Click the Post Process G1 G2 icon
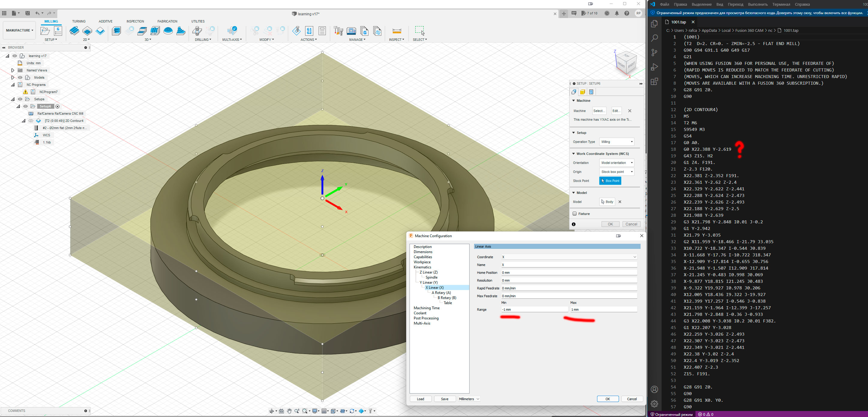 click(x=309, y=31)
